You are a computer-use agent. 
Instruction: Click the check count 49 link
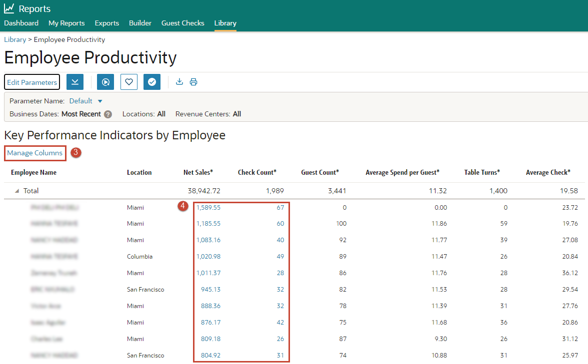[280, 257]
